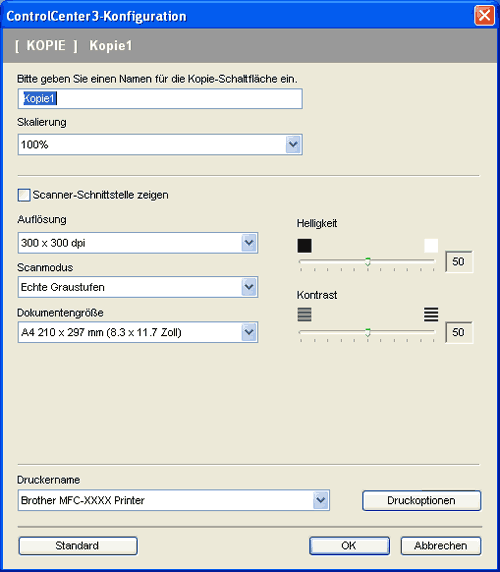Expand the Auflösung 300 x 300 dpi dropdown
This screenshot has width=500, height=572.
[x=249, y=243]
